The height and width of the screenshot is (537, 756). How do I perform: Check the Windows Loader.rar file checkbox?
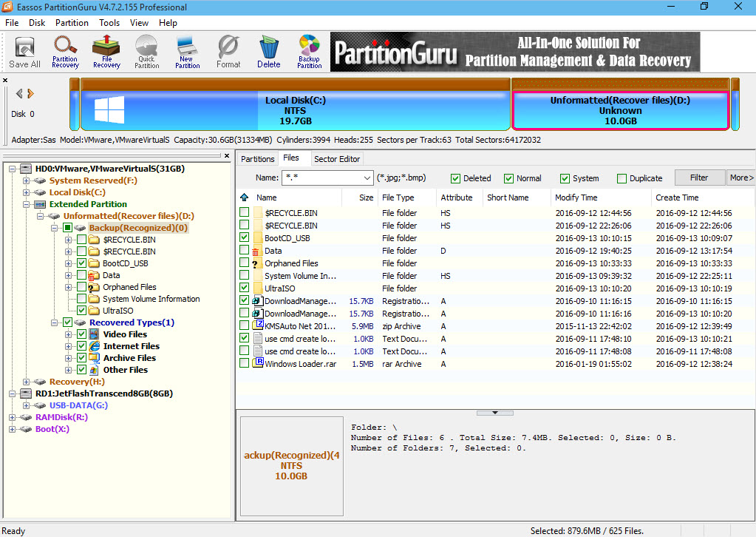[245, 363]
